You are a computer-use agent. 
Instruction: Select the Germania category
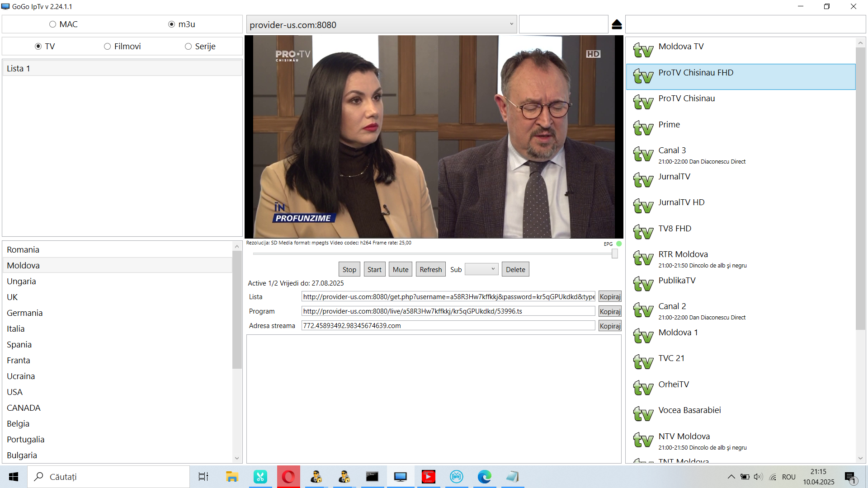point(118,313)
